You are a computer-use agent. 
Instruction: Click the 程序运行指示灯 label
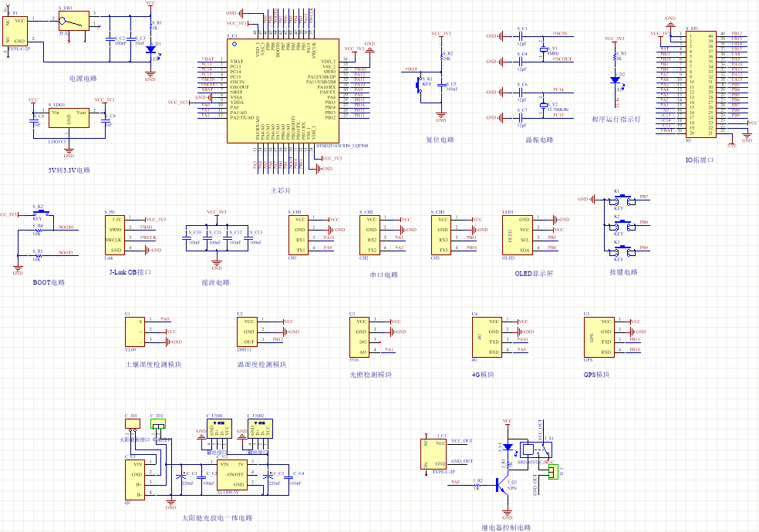(x=616, y=119)
